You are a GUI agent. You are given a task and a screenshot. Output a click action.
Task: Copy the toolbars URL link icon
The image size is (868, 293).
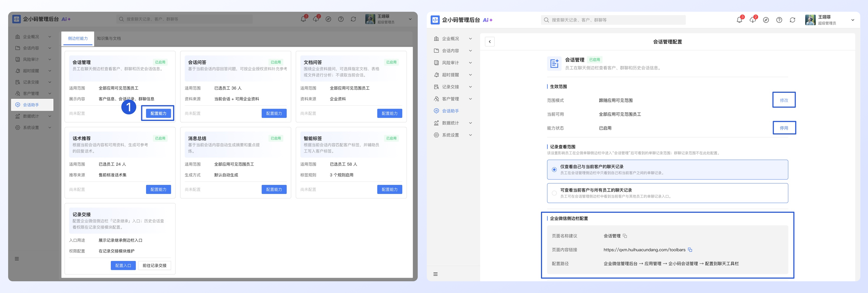pos(690,250)
